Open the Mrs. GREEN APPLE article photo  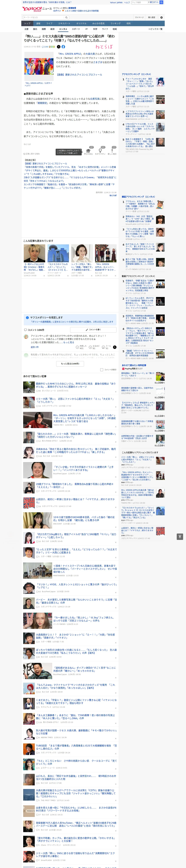39,66
